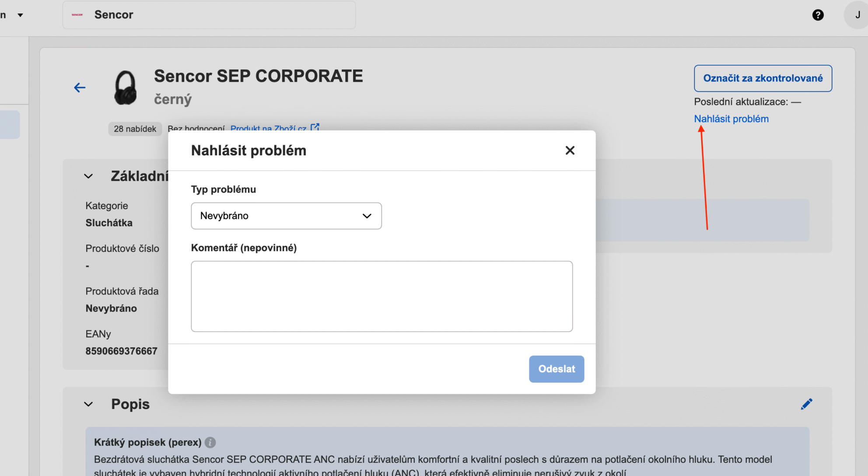Collapse the Popis section chevron
Image resolution: width=868 pixels, height=476 pixels.
tap(88, 404)
